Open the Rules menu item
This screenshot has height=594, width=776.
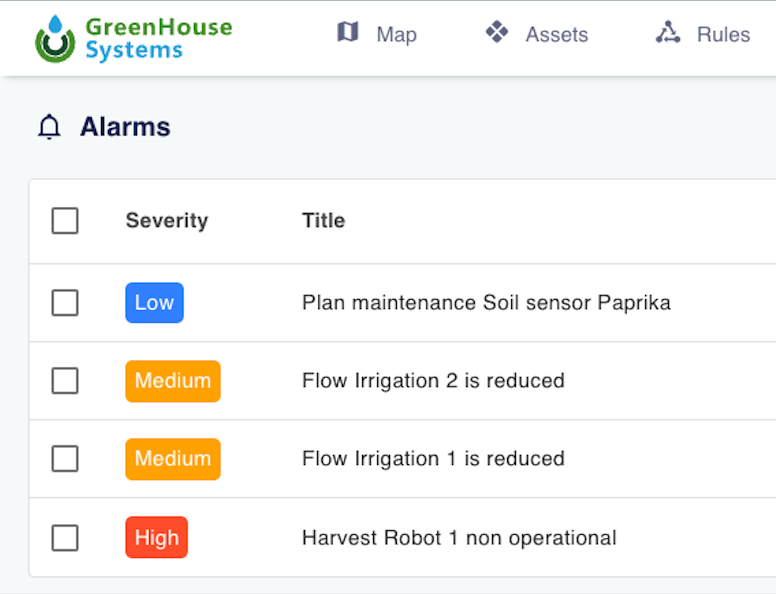pyautogui.click(x=703, y=34)
